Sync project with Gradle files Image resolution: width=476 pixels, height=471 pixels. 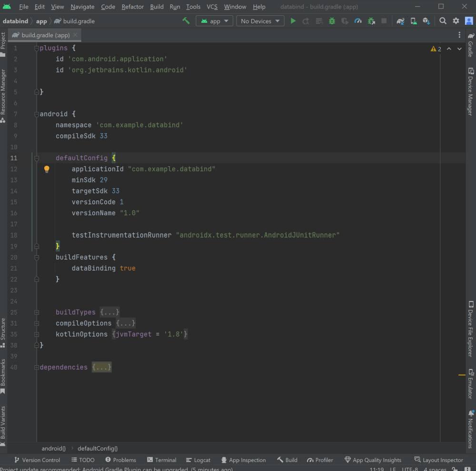pyautogui.click(x=400, y=21)
